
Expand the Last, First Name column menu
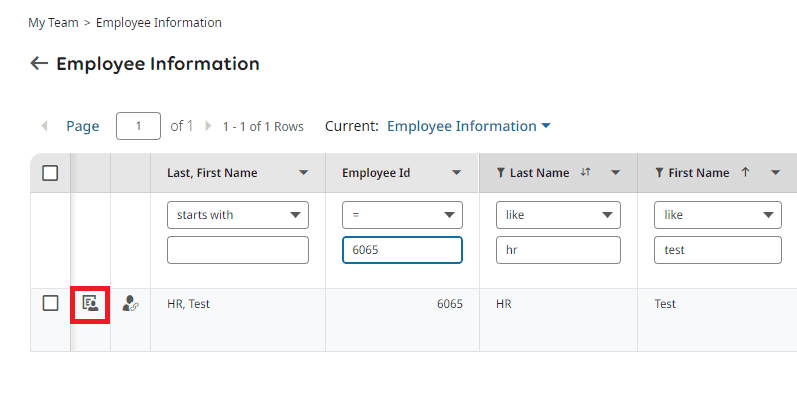point(304,173)
